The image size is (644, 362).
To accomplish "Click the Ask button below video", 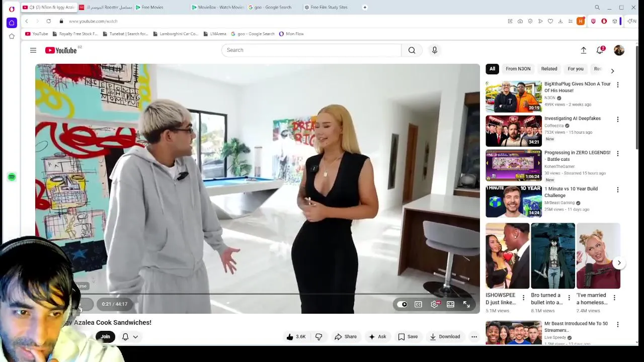I will click(x=377, y=337).
